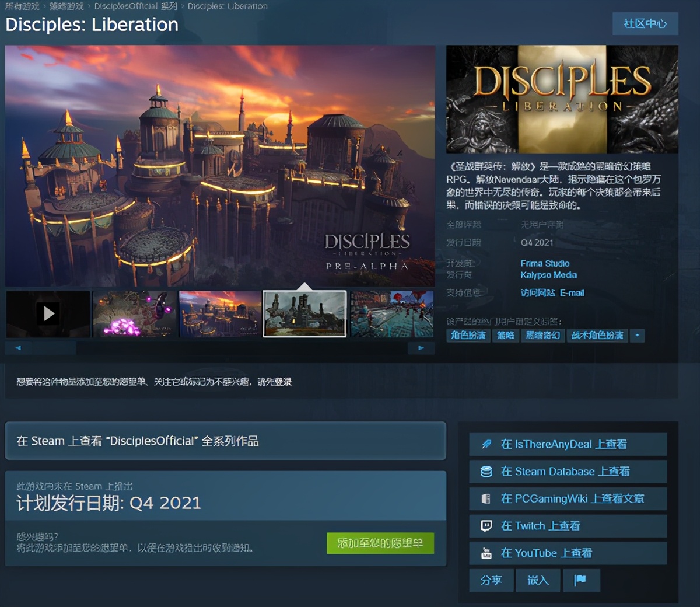The width and height of the screenshot is (700, 607).
Task: Click the YouTube logo icon
Action: click(487, 553)
